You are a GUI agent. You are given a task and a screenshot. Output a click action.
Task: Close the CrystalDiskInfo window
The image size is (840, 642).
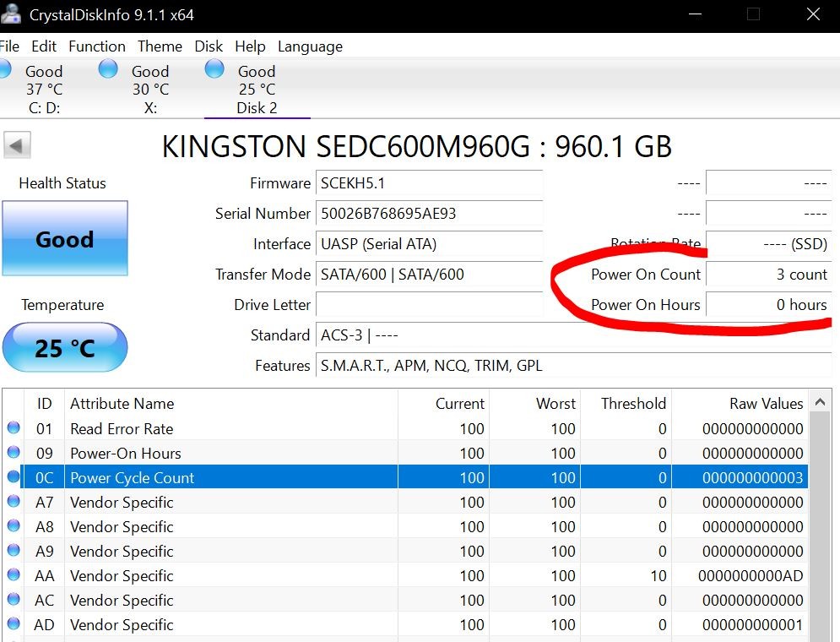tap(813, 14)
